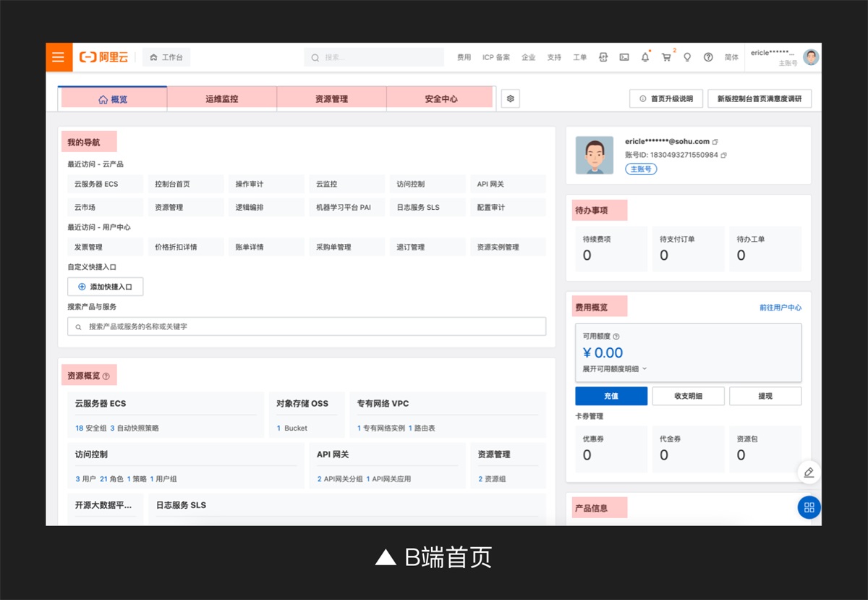
Task: Open the 费用 menu
Action: tap(464, 57)
